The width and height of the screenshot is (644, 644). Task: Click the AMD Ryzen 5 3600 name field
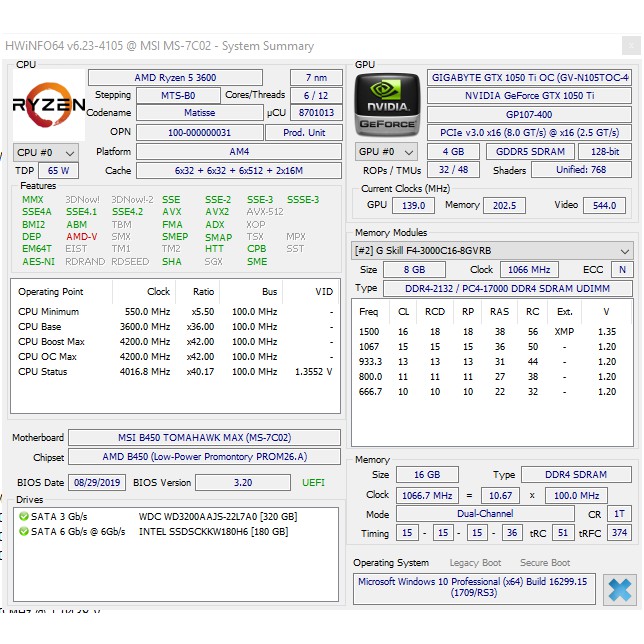175,77
